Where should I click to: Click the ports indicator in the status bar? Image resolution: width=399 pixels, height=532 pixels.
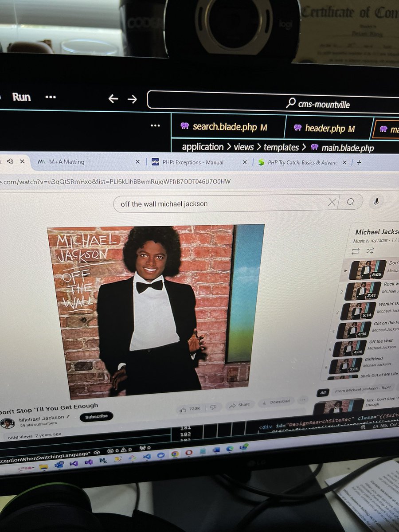(145, 448)
